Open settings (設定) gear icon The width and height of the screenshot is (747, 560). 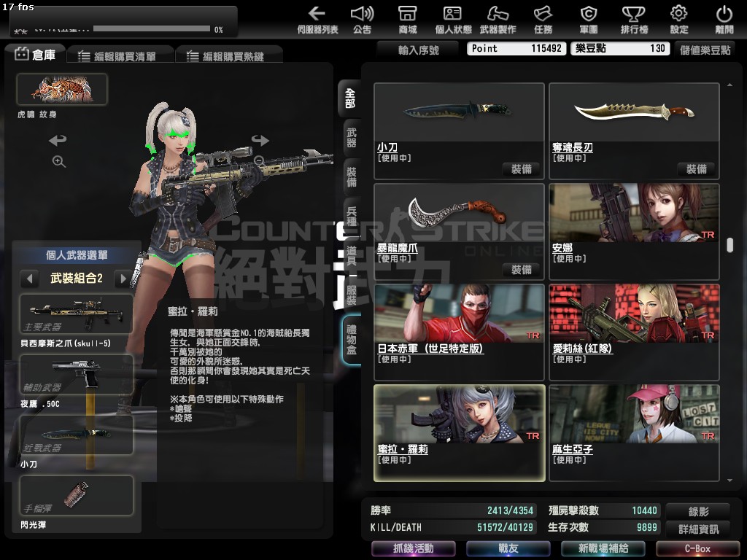tap(679, 20)
